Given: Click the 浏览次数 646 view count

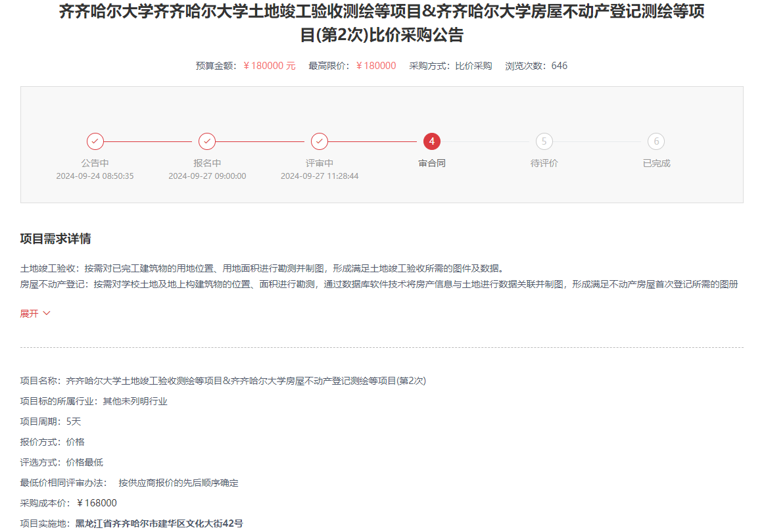Looking at the screenshot, I should [x=536, y=66].
